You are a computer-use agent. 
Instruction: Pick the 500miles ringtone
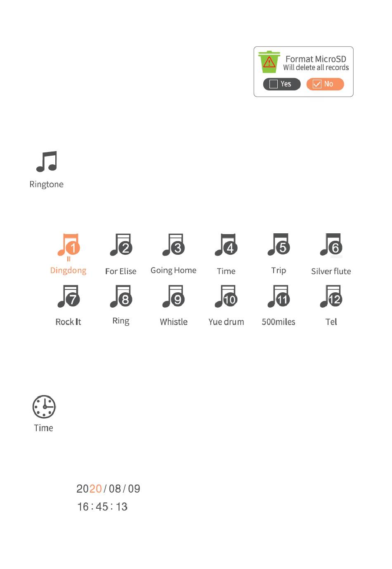click(279, 296)
